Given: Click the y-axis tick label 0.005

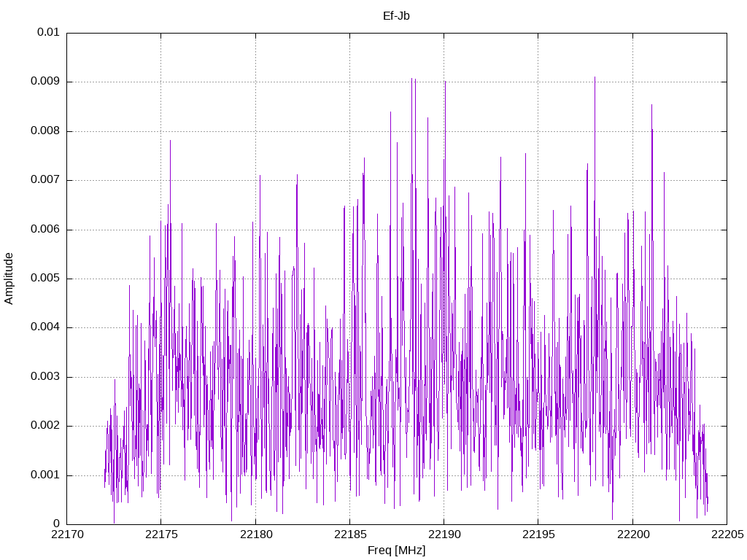Looking at the screenshot, I should pyautogui.click(x=45, y=279).
